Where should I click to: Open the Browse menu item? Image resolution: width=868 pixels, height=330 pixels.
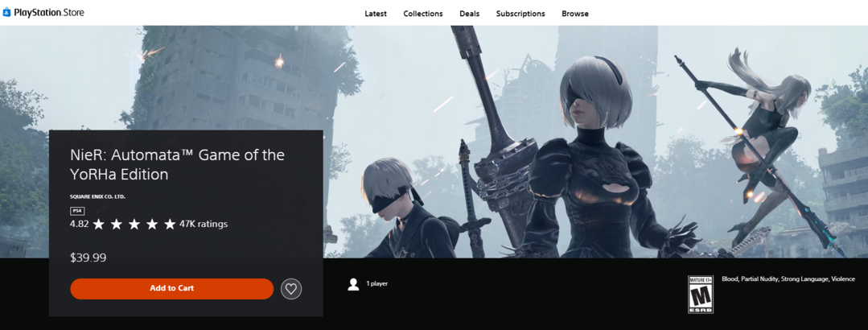pyautogui.click(x=575, y=14)
